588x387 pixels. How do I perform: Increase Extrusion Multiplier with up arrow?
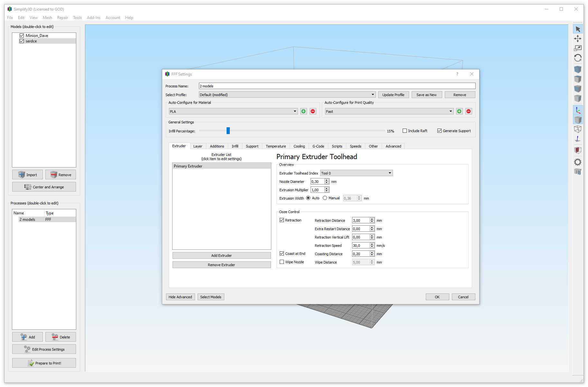pyautogui.click(x=327, y=189)
